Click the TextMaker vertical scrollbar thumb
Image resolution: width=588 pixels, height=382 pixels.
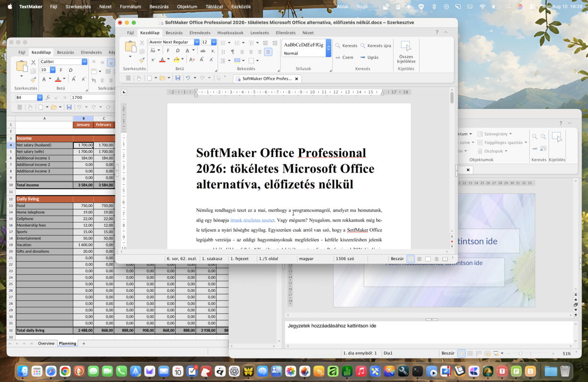[x=452, y=97]
